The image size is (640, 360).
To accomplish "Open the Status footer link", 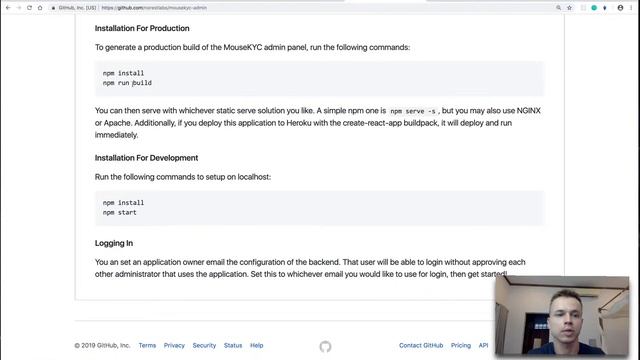I will 233,345.
